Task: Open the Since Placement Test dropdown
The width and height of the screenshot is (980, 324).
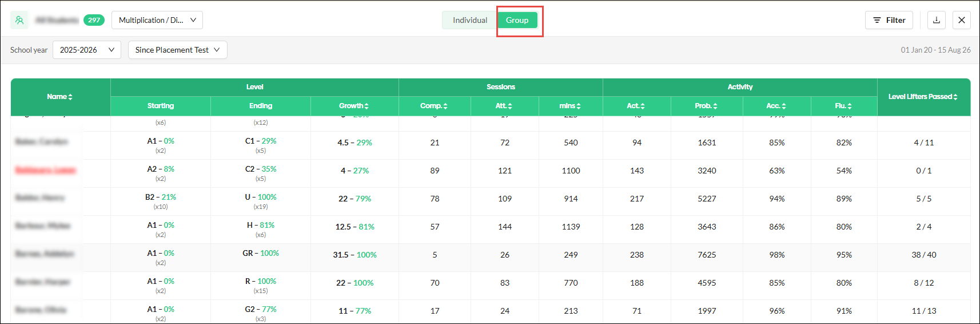Action: click(178, 50)
